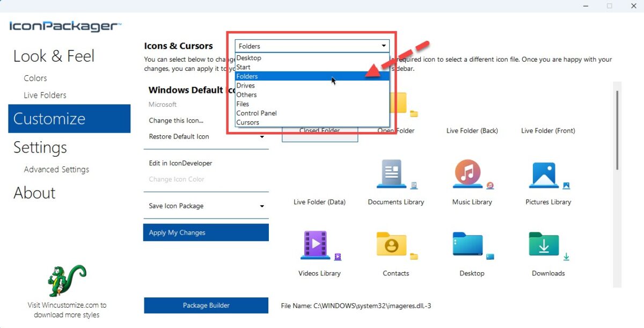Click the Pictures Library icon
644x328 pixels.
[x=547, y=174]
